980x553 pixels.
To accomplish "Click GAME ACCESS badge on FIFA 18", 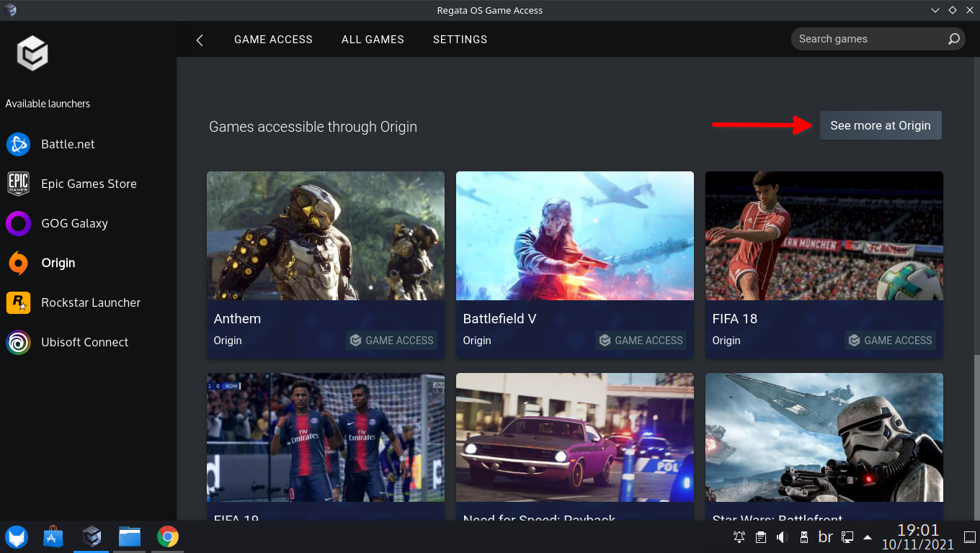I will [x=891, y=341].
